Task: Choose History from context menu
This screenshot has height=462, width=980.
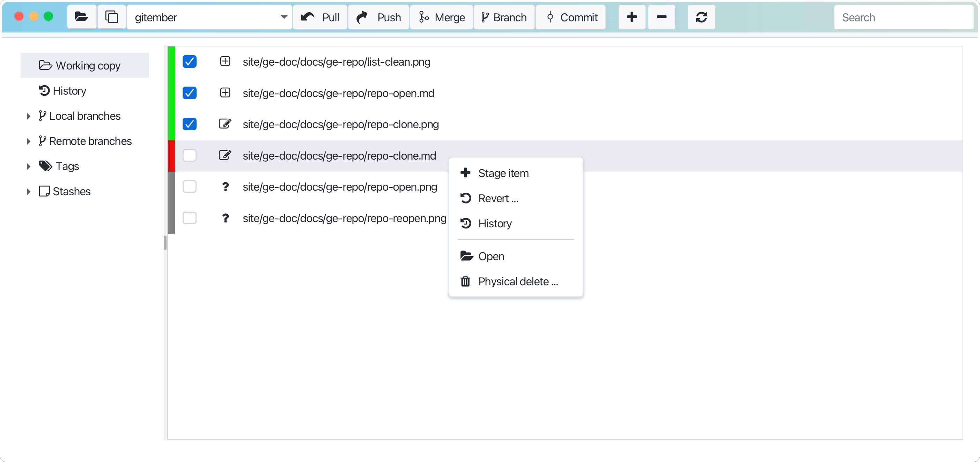Action: [x=516, y=223]
